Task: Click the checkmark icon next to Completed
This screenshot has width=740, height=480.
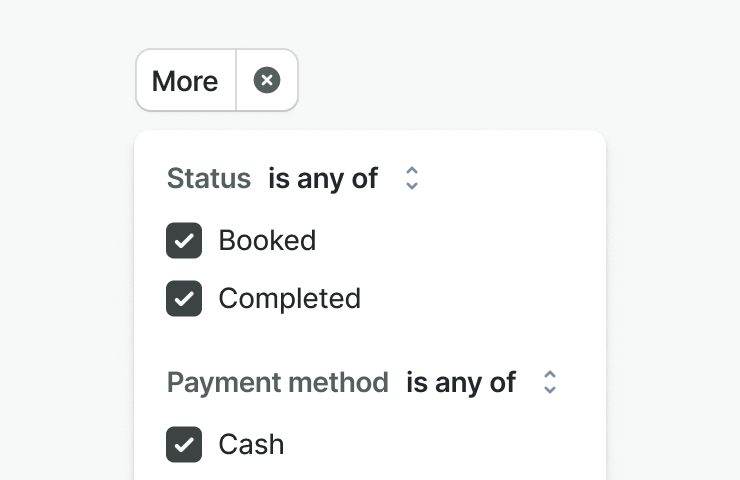Action: [184, 299]
